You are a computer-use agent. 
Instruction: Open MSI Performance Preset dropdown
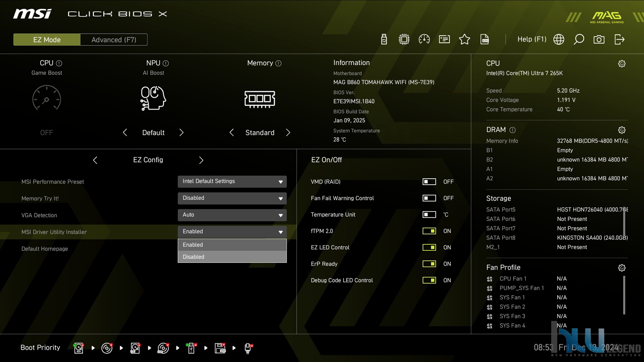(x=232, y=182)
